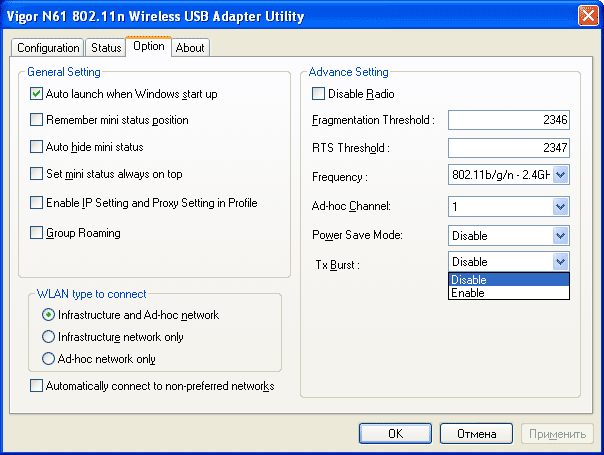Click the OK button

point(395,434)
